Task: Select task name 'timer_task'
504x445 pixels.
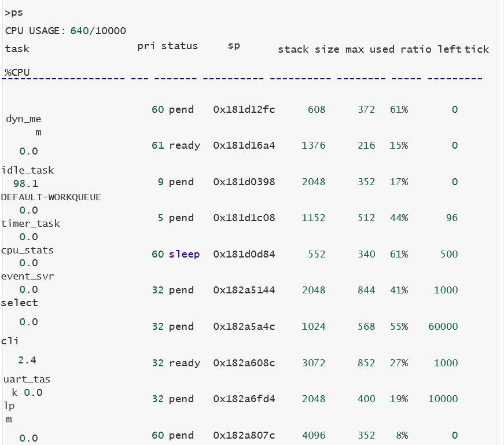Action: click(x=31, y=223)
